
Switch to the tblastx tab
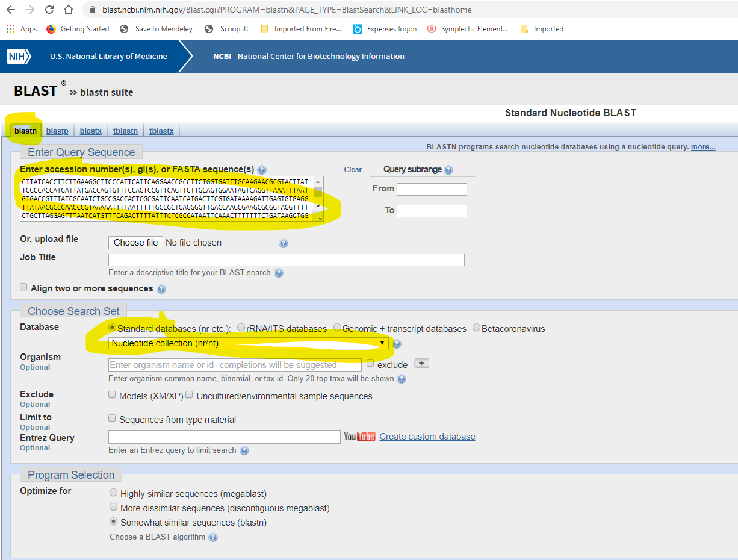(161, 131)
